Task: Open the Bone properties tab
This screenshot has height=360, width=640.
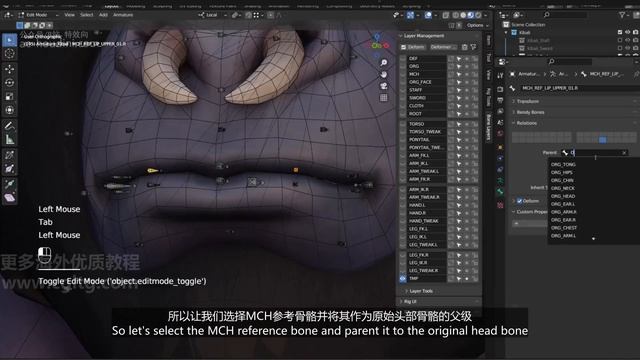Action: (500, 192)
